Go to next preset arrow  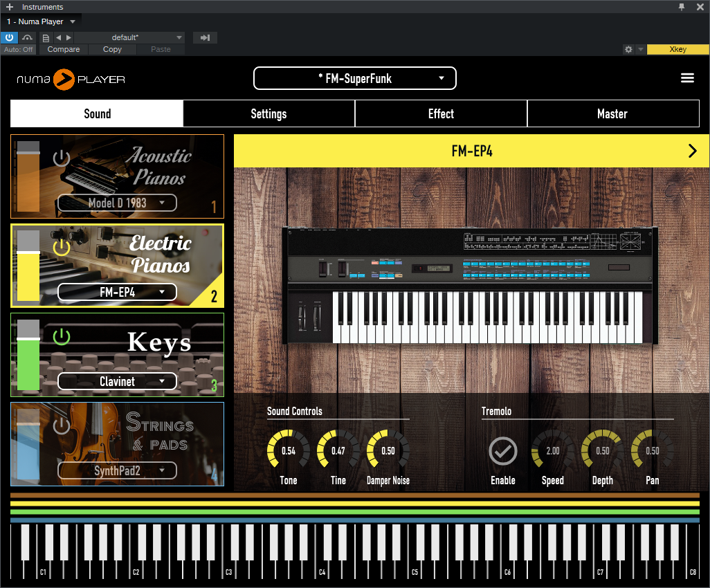69,37
